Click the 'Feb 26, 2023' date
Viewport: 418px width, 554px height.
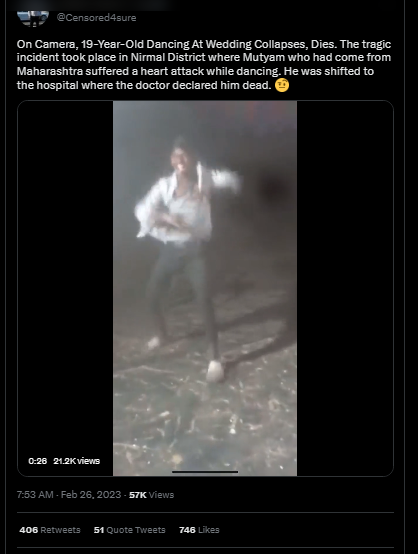pyautogui.click(x=91, y=495)
